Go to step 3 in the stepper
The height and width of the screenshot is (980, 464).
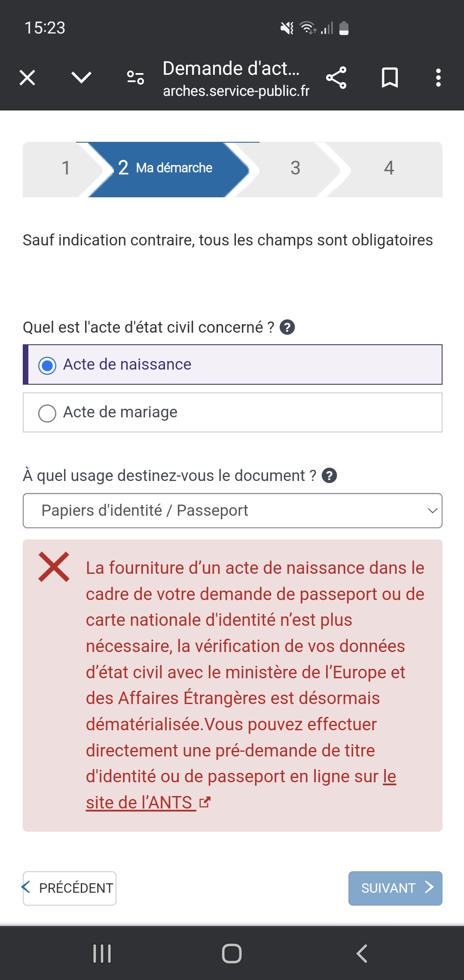tap(295, 168)
